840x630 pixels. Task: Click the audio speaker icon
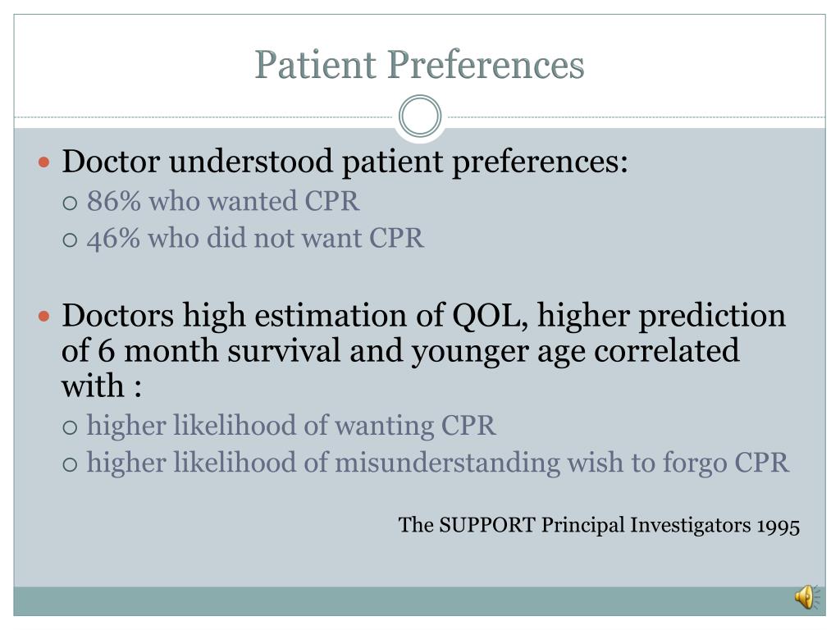pos(807,597)
